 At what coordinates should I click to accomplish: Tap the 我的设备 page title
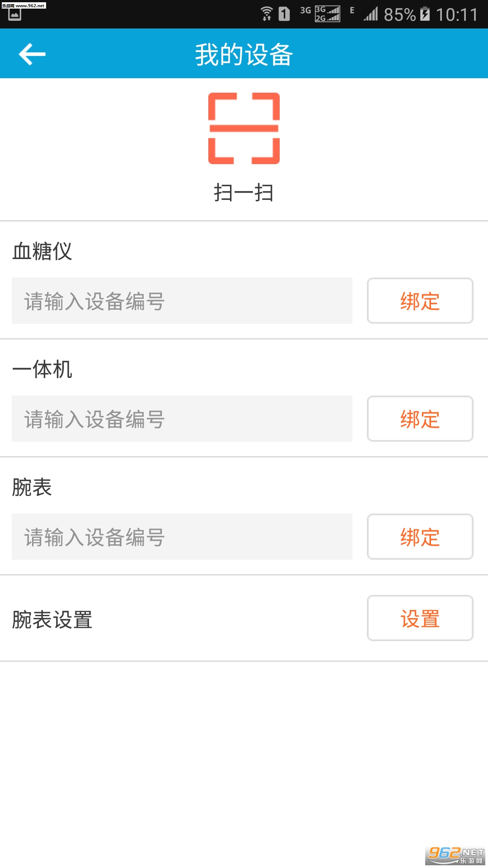coord(244,55)
